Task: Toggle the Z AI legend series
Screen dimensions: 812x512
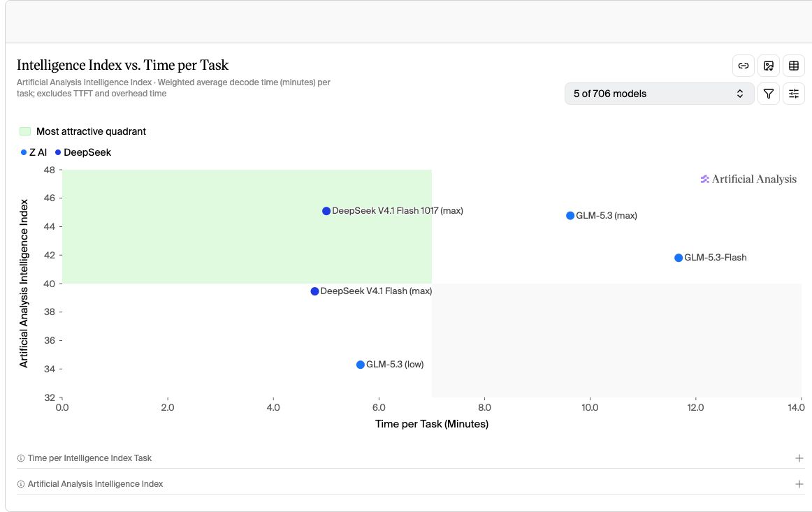Action: [x=34, y=152]
